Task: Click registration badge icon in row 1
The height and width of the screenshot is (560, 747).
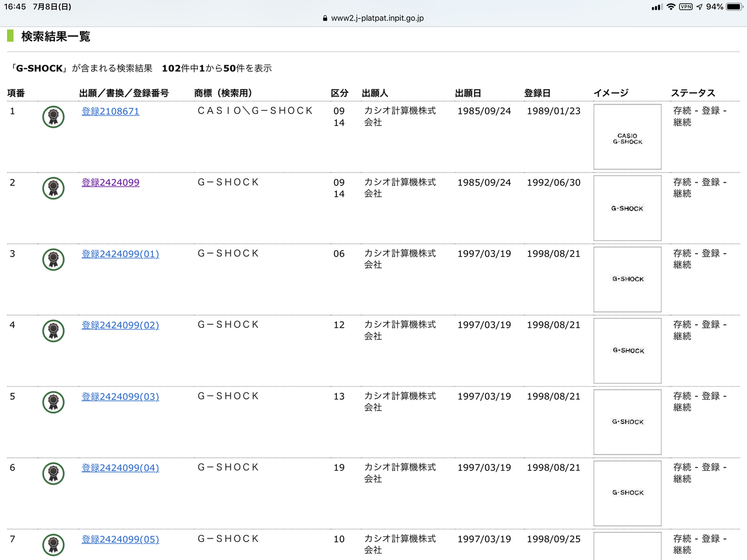Action: pyautogui.click(x=53, y=117)
